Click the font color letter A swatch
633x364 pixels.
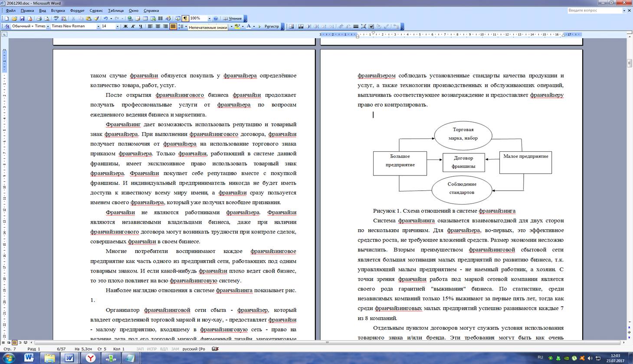(249, 26)
